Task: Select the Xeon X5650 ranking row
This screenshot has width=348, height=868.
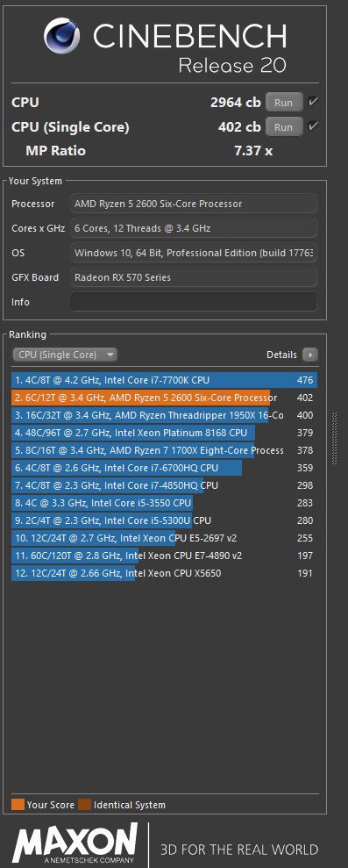Action: click(x=164, y=573)
